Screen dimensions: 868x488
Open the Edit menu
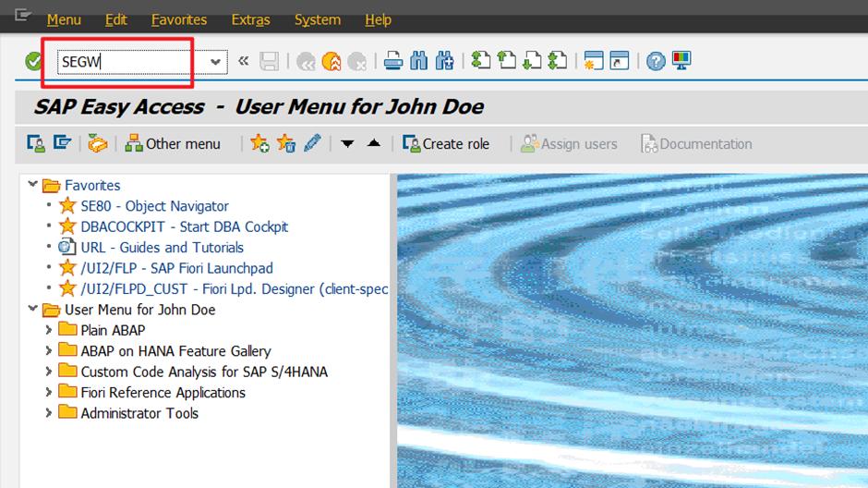click(115, 20)
